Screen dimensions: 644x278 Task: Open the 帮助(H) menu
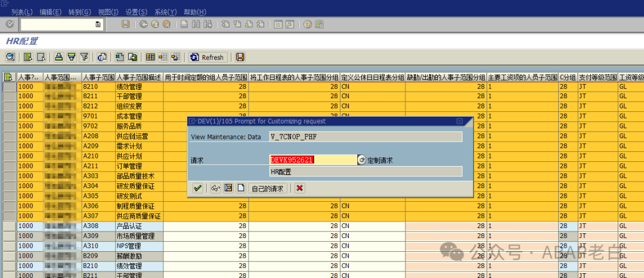[x=194, y=12]
